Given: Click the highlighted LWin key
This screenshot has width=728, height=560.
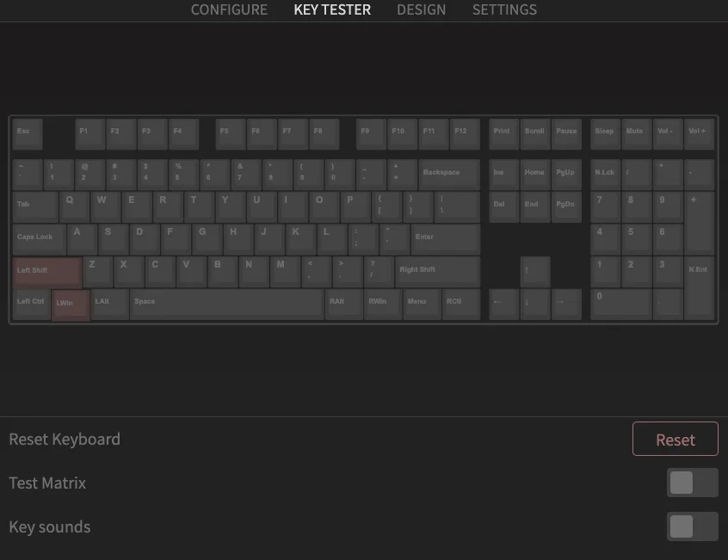Looking at the screenshot, I should click(x=71, y=305).
